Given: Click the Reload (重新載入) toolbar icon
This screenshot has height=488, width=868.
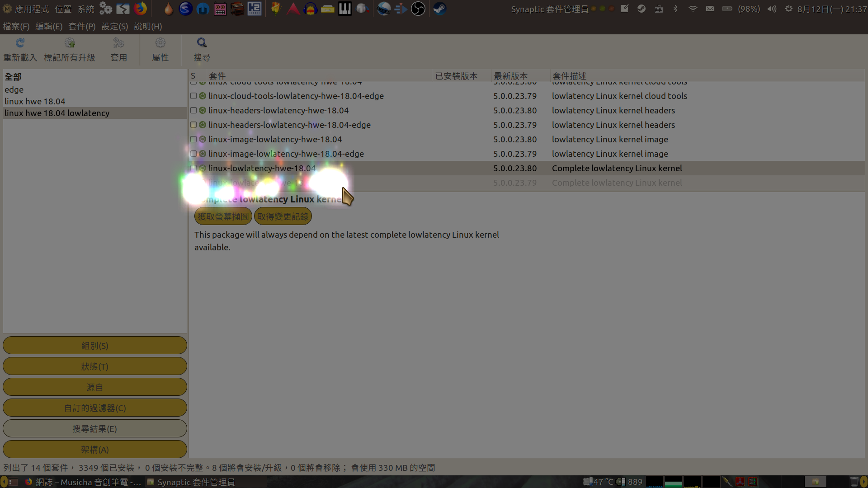Looking at the screenshot, I should (20, 43).
